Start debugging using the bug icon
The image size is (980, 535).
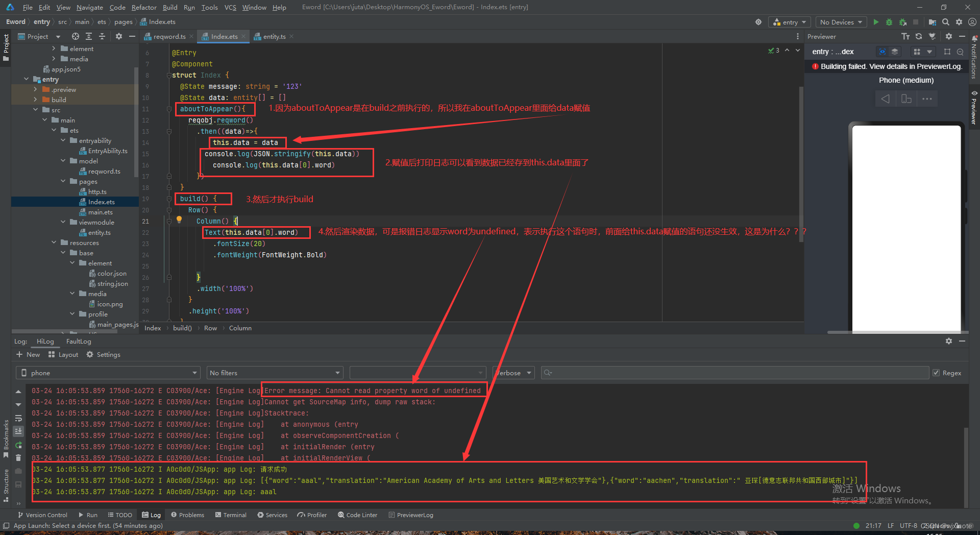pos(889,22)
